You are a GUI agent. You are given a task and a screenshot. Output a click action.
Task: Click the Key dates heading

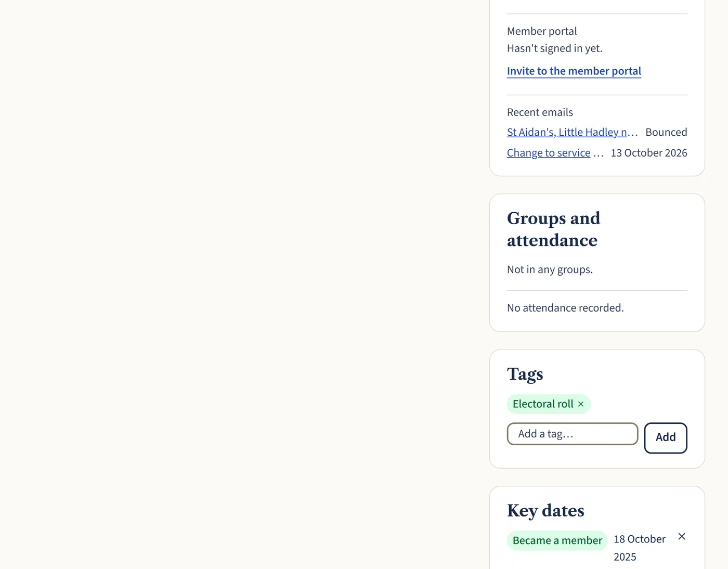point(545,511)
